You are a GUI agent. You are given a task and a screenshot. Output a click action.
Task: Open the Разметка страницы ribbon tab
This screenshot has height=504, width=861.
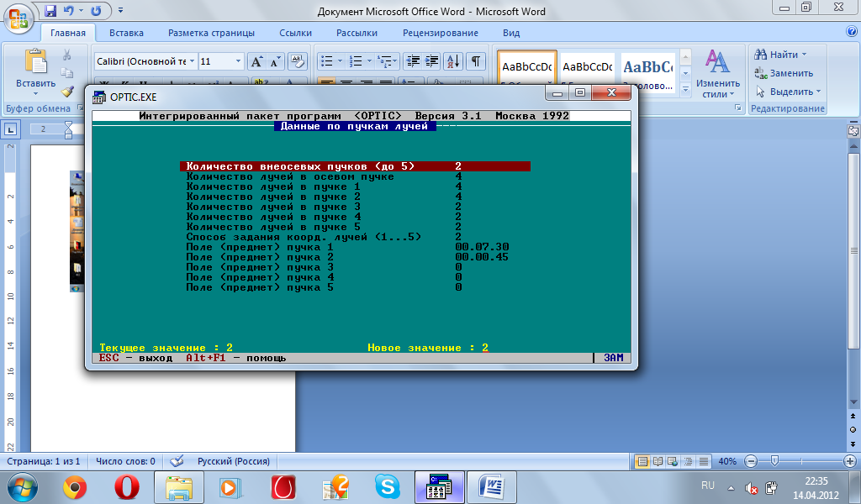(x=211, y=33)
